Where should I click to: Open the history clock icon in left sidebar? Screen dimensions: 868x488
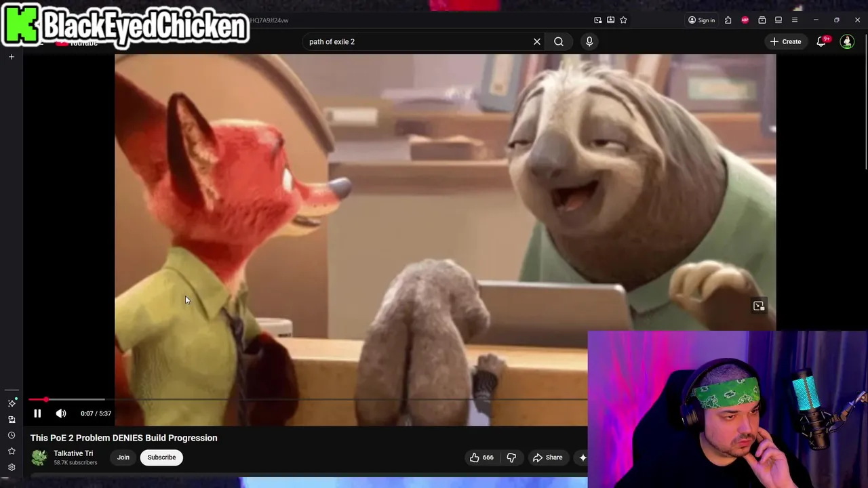(x=12, y=435)
